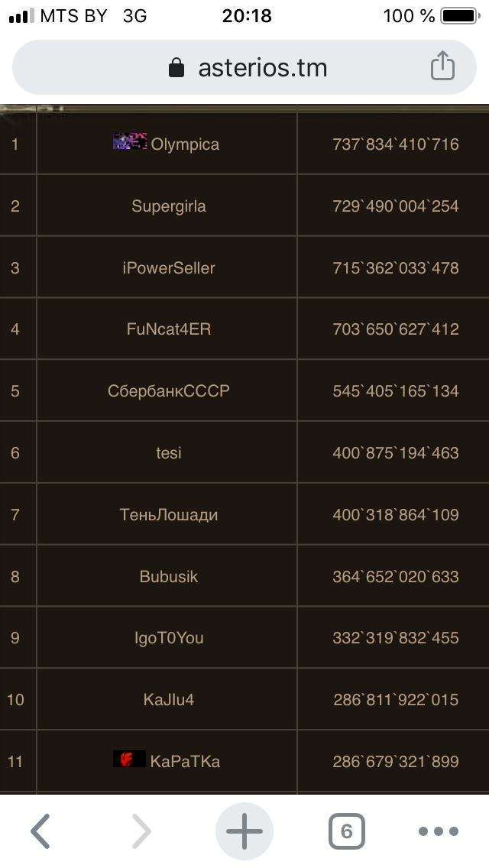Tap Bubusik in the ranking list

click(169, 576)
